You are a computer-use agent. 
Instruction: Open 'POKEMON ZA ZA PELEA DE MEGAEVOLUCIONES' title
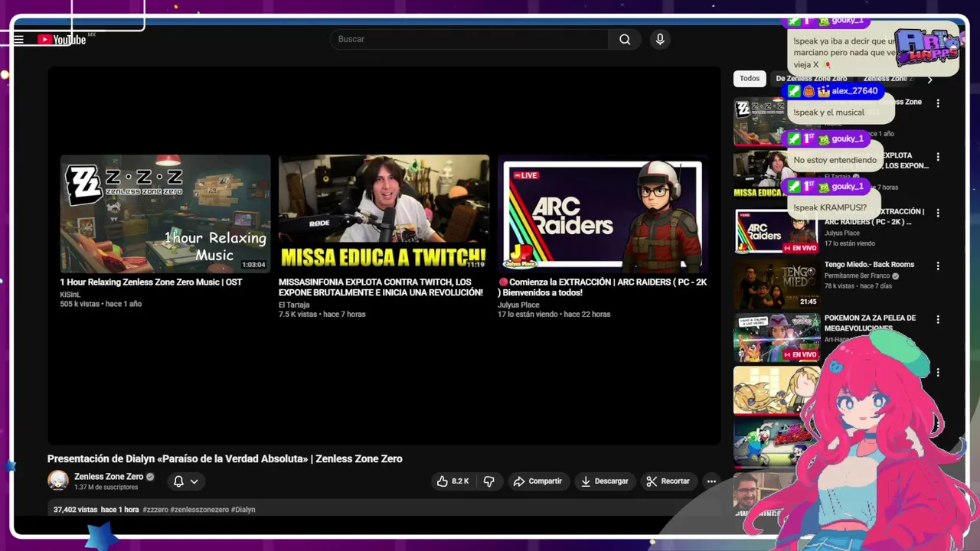coord(870,323)
